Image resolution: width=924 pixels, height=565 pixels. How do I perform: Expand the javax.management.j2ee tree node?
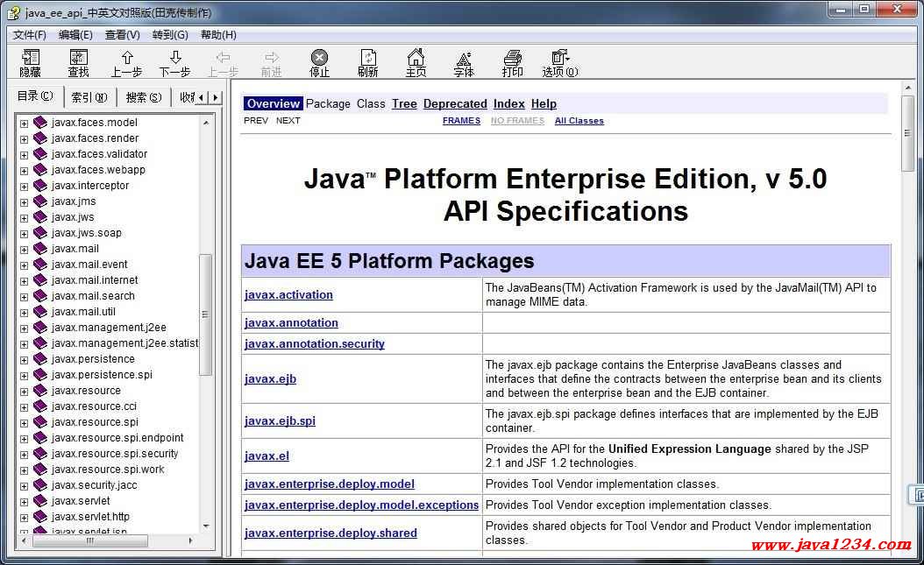tap(25, 328)
